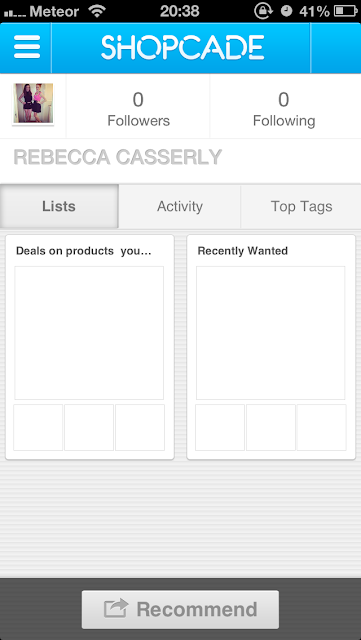View the 0 Following count
361x640 pixels.
coord(284,109)
